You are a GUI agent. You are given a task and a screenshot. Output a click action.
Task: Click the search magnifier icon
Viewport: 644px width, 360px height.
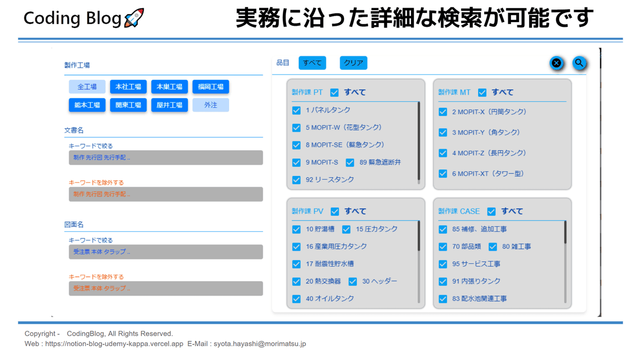[x=579, y=63]
